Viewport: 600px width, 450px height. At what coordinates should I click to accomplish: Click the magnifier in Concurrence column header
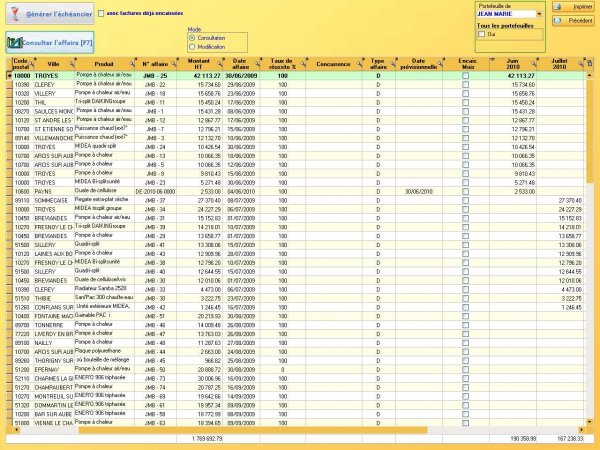point(360,64)
